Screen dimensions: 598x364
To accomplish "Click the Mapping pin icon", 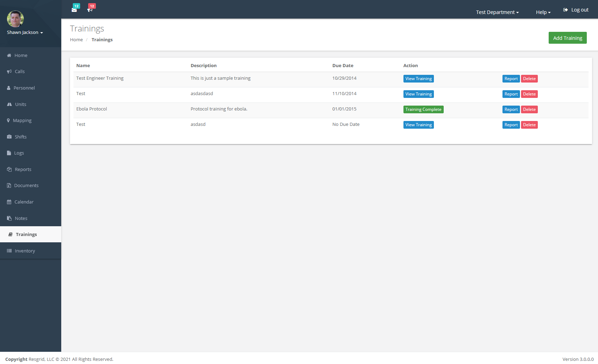I will 8,121.
